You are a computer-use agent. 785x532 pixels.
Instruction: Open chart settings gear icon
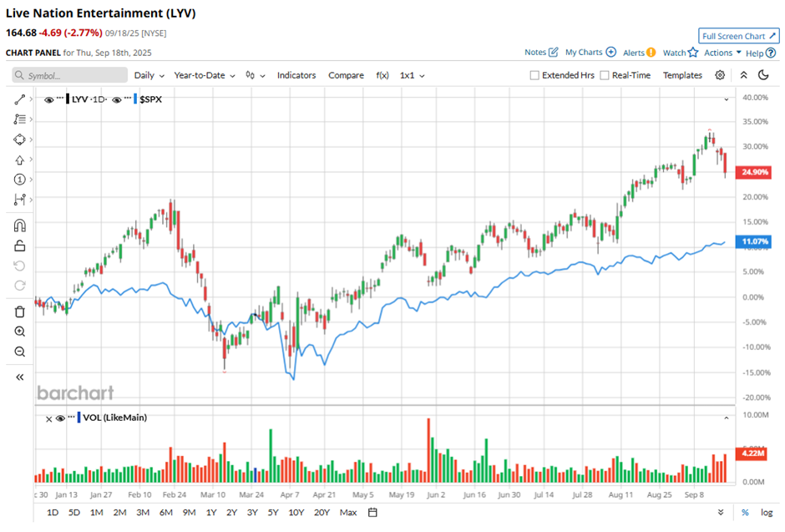coord(720,75)
